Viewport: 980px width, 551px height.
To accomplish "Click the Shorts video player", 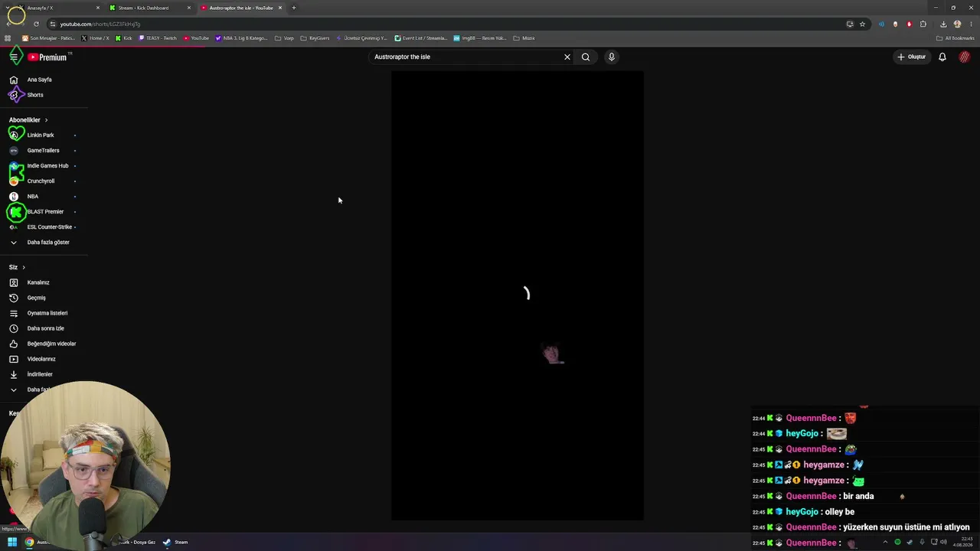I will tap(518, 295).
